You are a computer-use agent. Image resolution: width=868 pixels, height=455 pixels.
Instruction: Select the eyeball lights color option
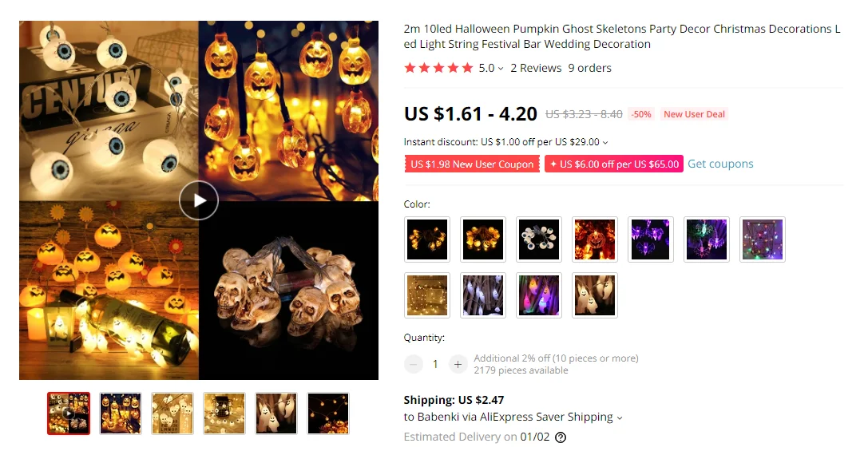tap(539, 239)
